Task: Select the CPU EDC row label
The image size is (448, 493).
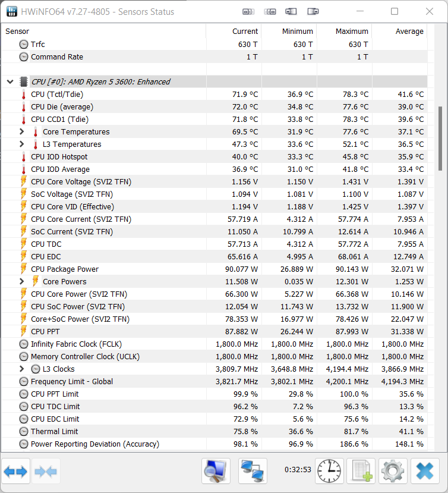Action: click(46, 256)
